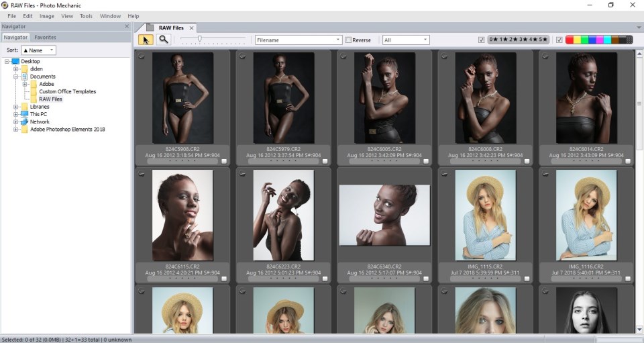Click the contact sheet scroll down arrow
The image size is (644, 343).
(639, 330)
